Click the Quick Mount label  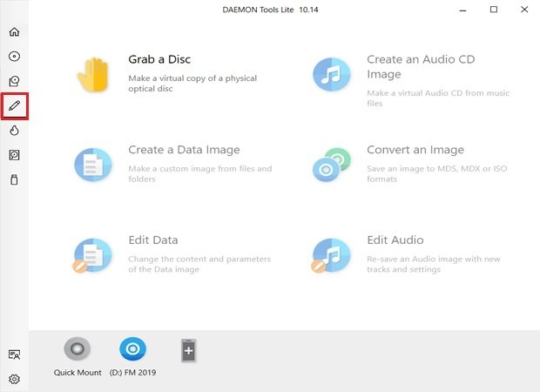pos(78,372)
